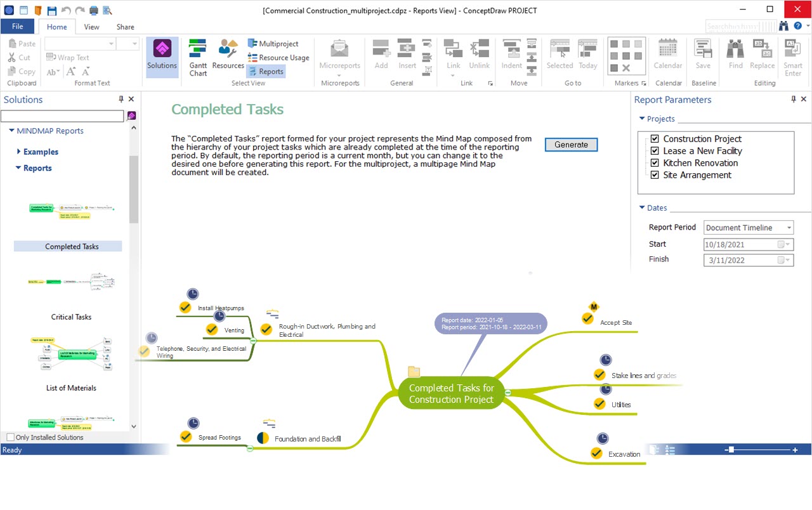Screen dimensions: 812x510
Task: Click the Print icon in quick access toolbar
Action: 94,10
